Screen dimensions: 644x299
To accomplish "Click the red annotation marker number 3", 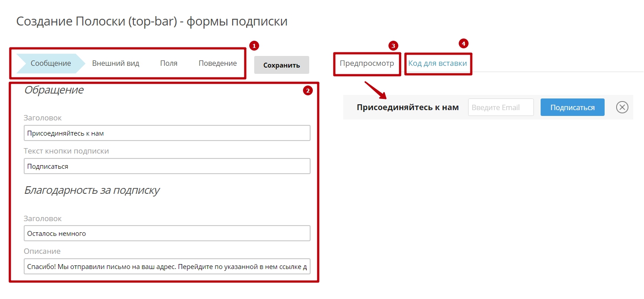I will (x=393, y=46).
